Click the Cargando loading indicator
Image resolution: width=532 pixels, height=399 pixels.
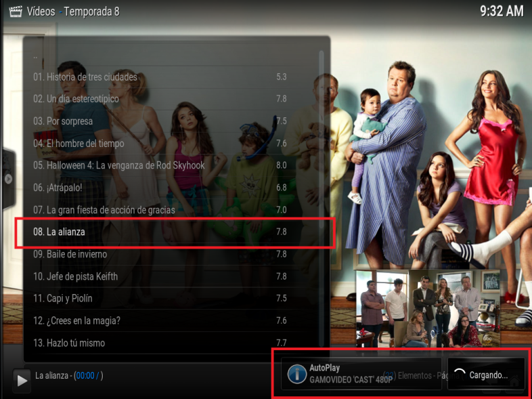click(485, 373)
